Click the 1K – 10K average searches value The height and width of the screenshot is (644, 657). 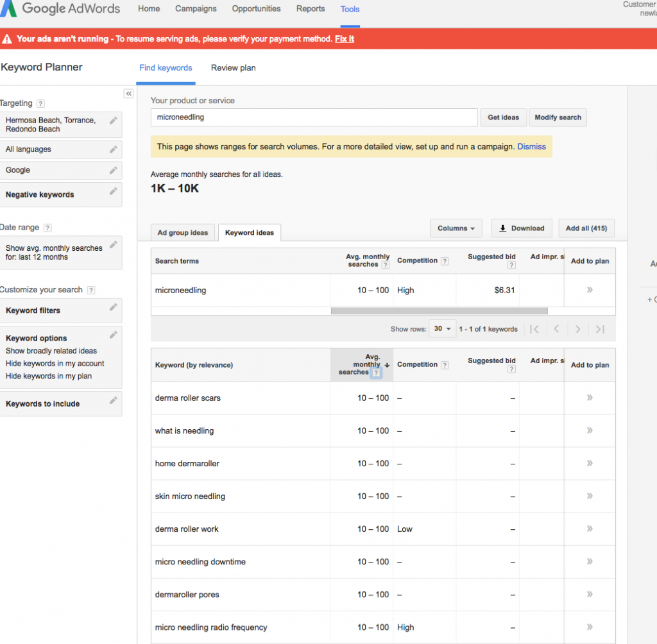(175, 189)
